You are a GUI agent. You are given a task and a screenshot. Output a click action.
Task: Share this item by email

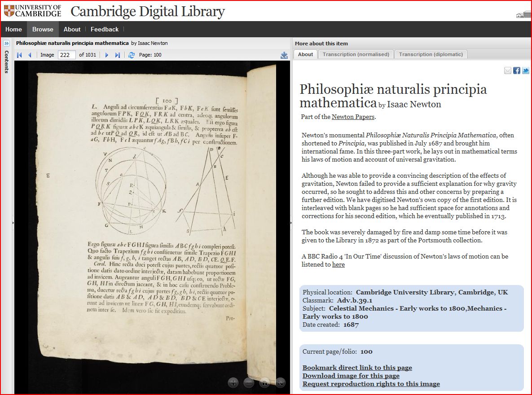508,70
